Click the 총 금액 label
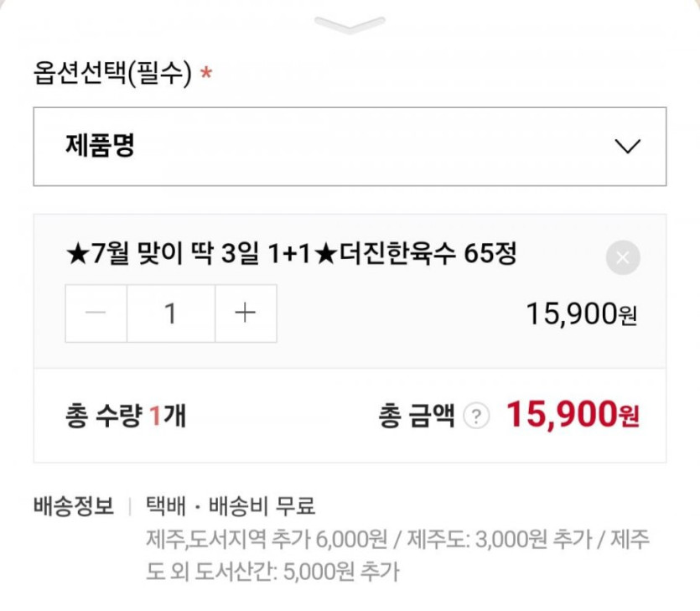The width and height of the screenshot is (700, 611). point(417,416)
